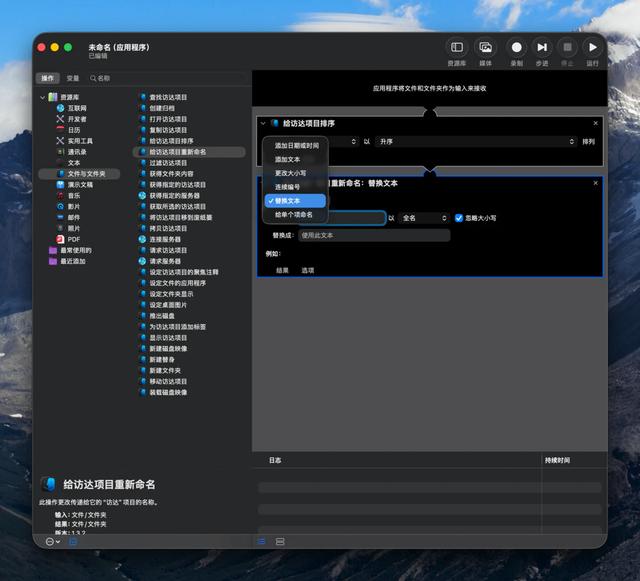Select action 设定桌面图片
This screenshot has height=581, width=640.
click(x=168, y=305)
